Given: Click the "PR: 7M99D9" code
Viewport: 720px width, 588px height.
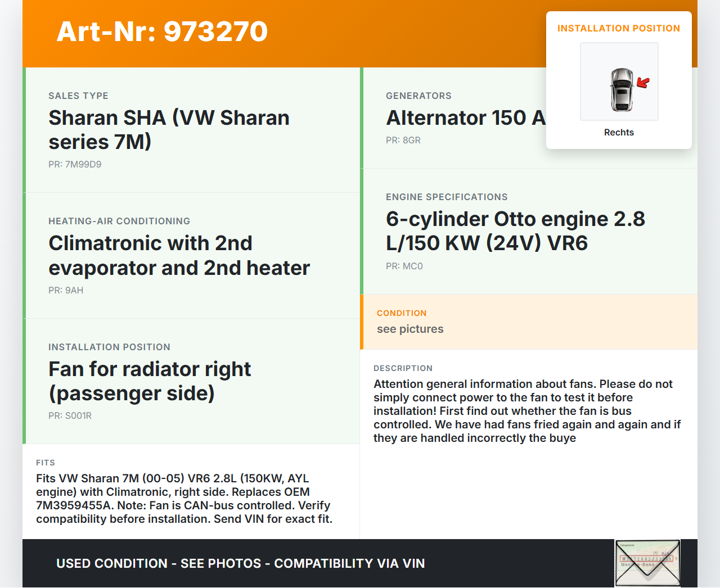Looking at the screenshot, I should tap(75, 165).
